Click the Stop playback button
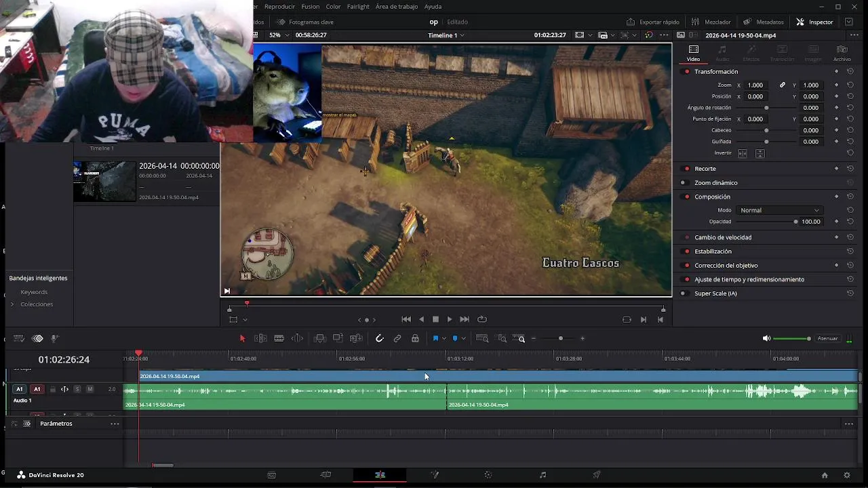Viewport: 868px width, 488px height. click(435, 319)
